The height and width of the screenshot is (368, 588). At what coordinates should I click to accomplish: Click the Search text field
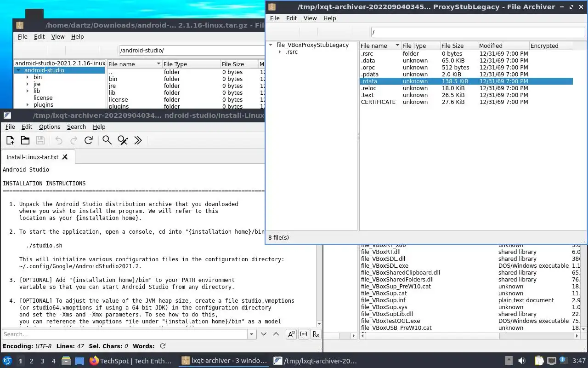pos(125,334)
